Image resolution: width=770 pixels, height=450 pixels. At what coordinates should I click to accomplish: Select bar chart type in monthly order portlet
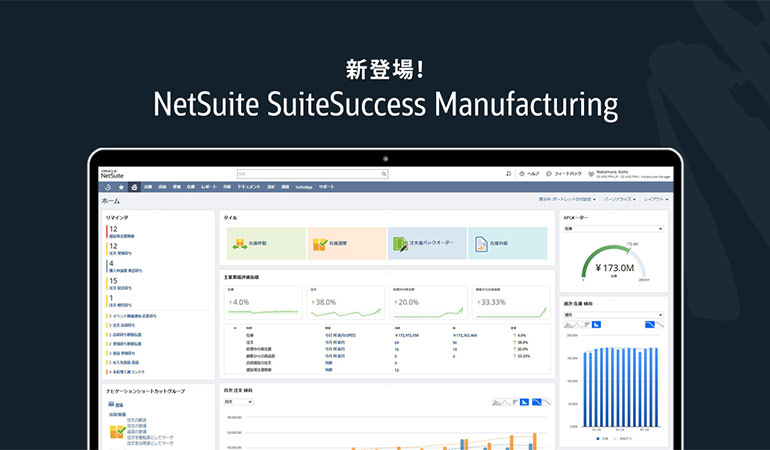click(x=515, y=402)
